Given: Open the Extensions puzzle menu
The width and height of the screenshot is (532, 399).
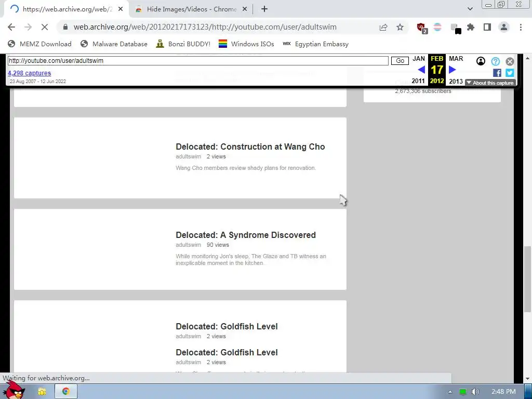Looking at the screenshot, I should [471, 27].
